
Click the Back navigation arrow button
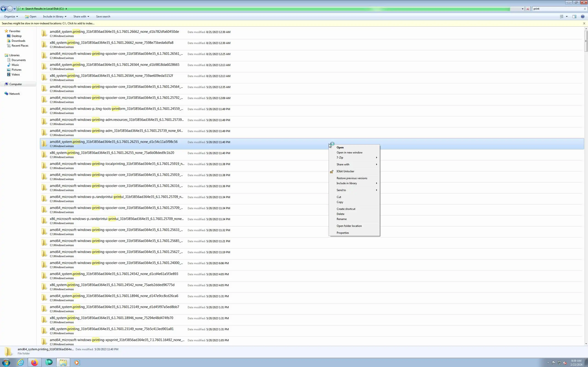pos(3,9)
